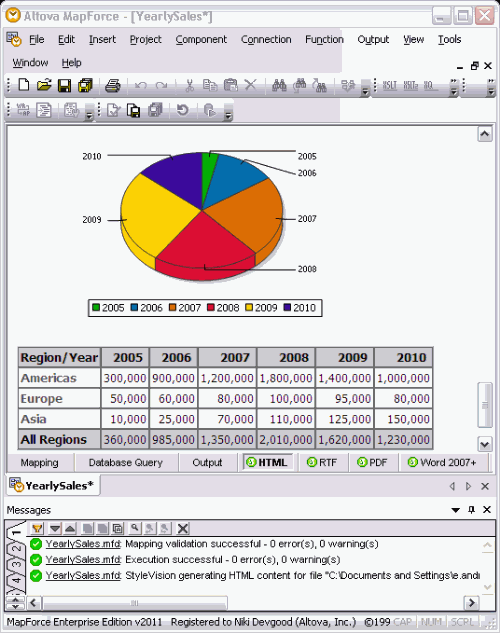The image size is (500, 633).
Task: Switch to the Database Query tab
Action: tap(126, 463)
